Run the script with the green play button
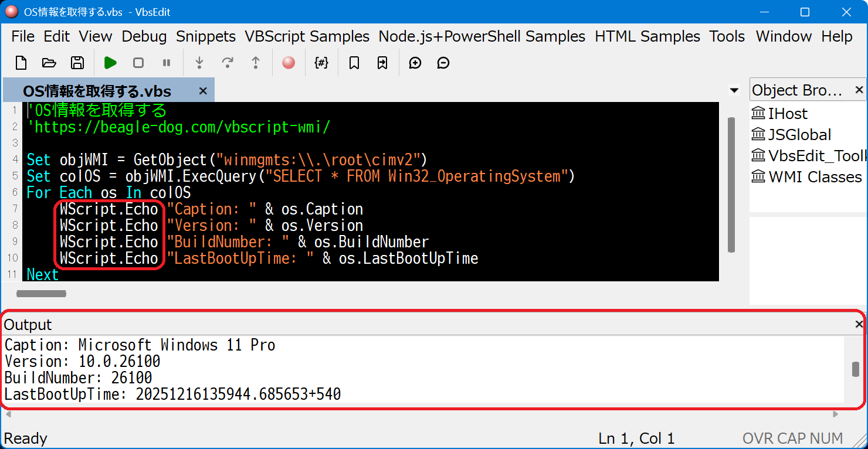 [x=110, y=63]
